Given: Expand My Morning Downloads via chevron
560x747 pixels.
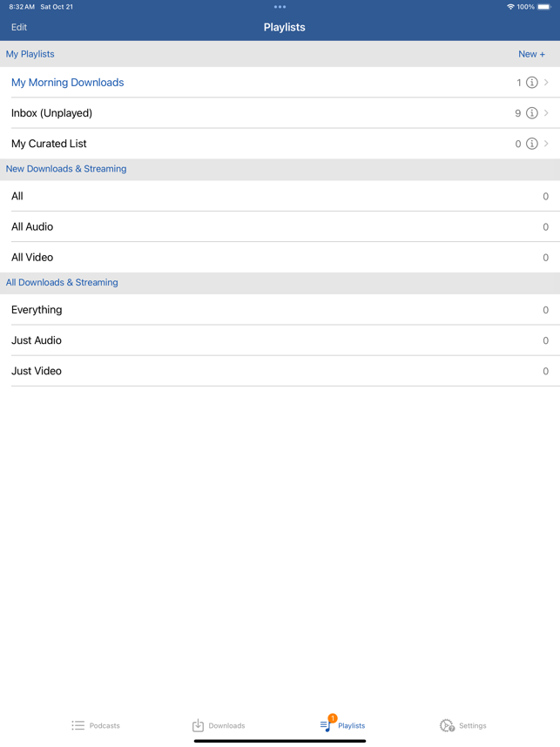Looking at the screenshot, I should (x=546, y=83).
